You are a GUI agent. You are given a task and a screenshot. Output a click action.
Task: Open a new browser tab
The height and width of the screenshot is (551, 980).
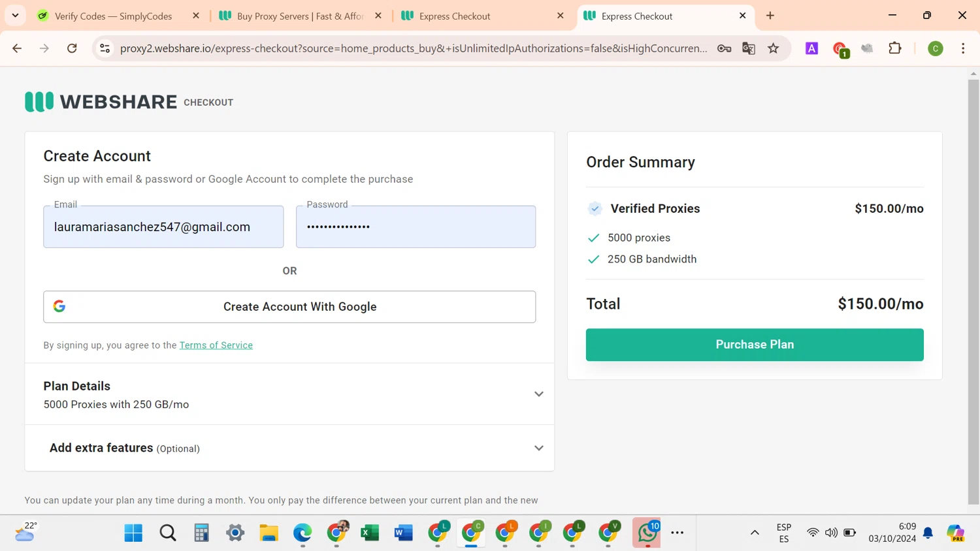coord(770,16)
